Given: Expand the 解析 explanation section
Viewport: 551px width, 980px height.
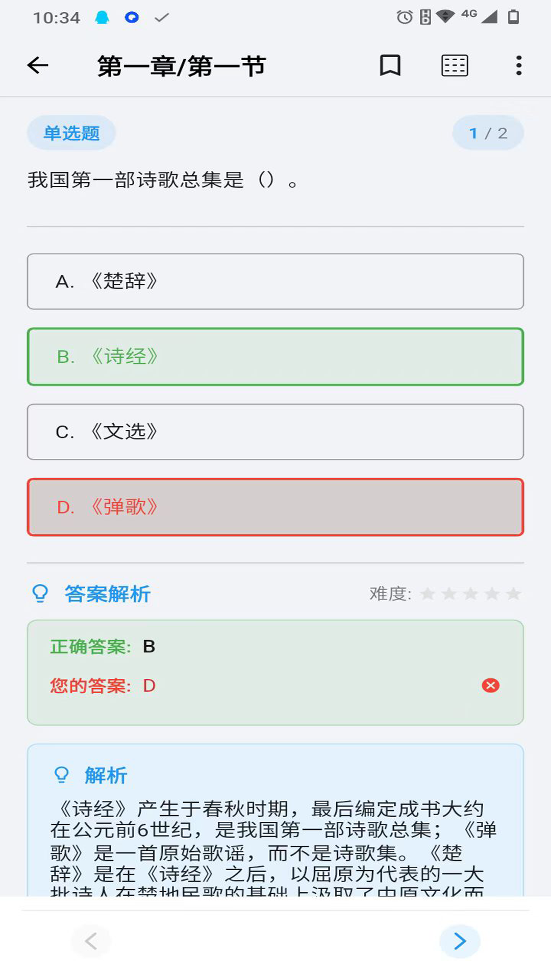Looking at the screenshot, I should (105, 775).
